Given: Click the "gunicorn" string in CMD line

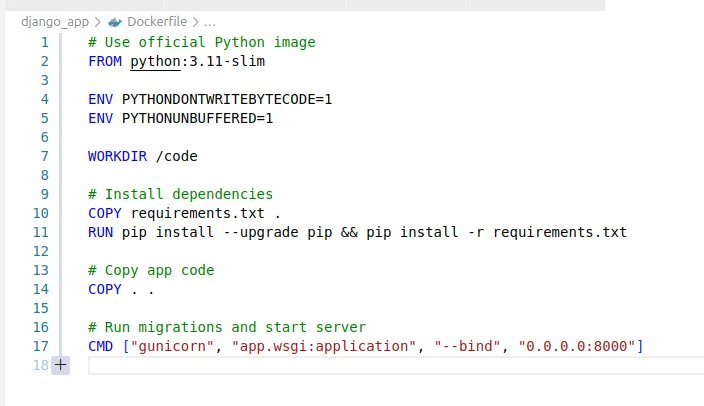Looking at the screenshot, I should click(x=172, y=346).
